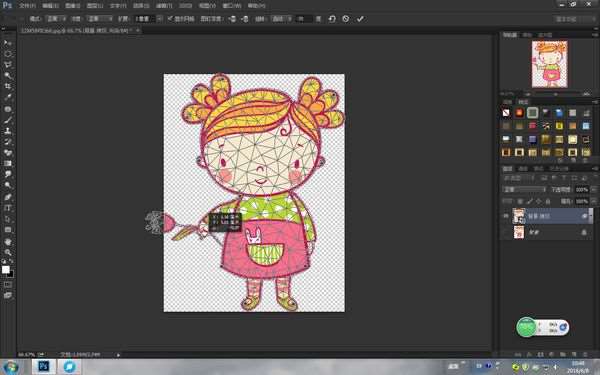Select the Path Selection tool
Screen dimensions: 600x375
click(8, 219)
